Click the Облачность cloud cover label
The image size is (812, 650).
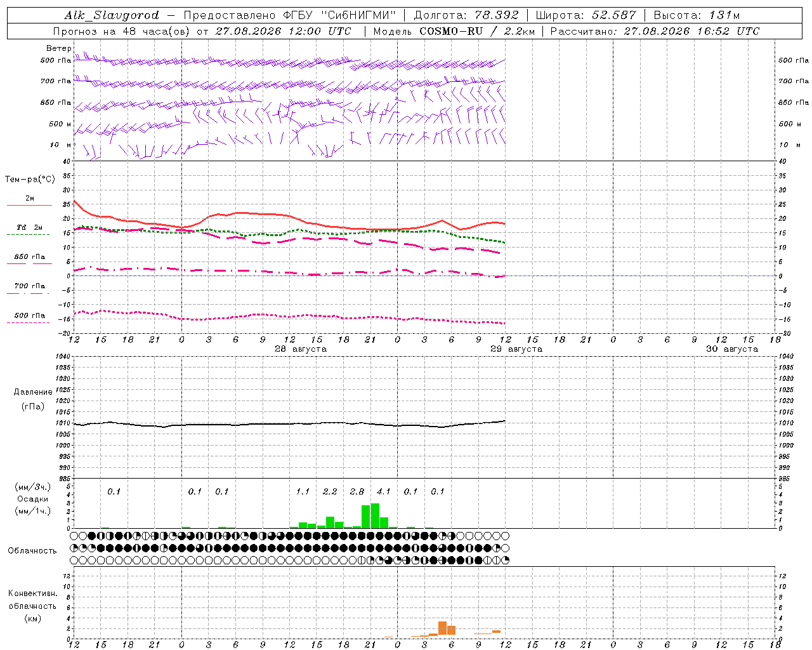click(x=32, y=550)
